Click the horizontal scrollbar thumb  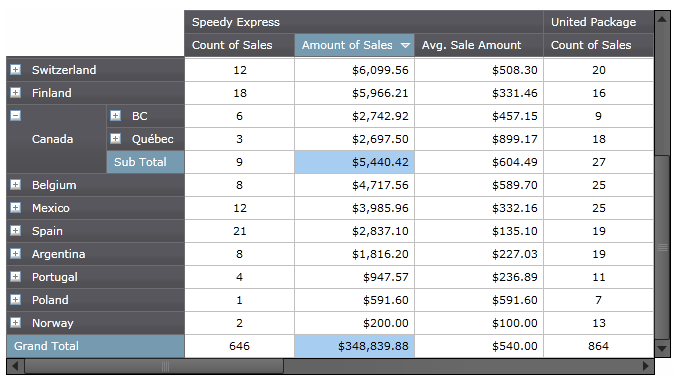pos(154,366)
